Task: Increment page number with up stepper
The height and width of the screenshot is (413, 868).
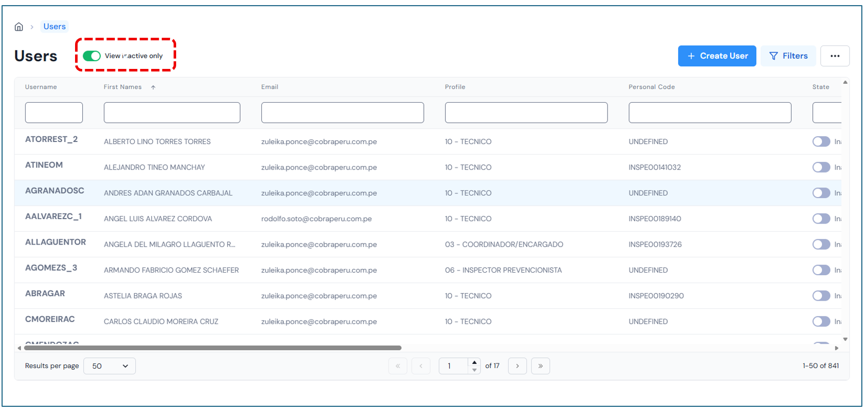Action: (x=474, y=362)
